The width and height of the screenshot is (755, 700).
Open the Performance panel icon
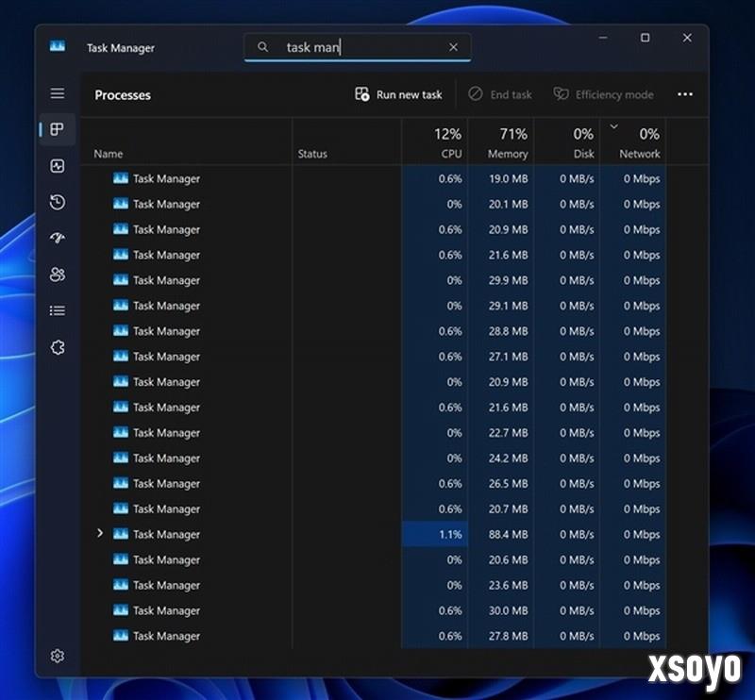point(57,166)
